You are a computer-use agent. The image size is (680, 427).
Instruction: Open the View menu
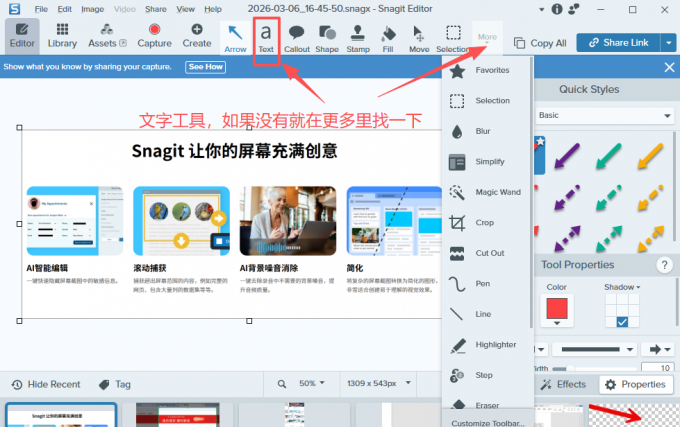click(186, 9)
